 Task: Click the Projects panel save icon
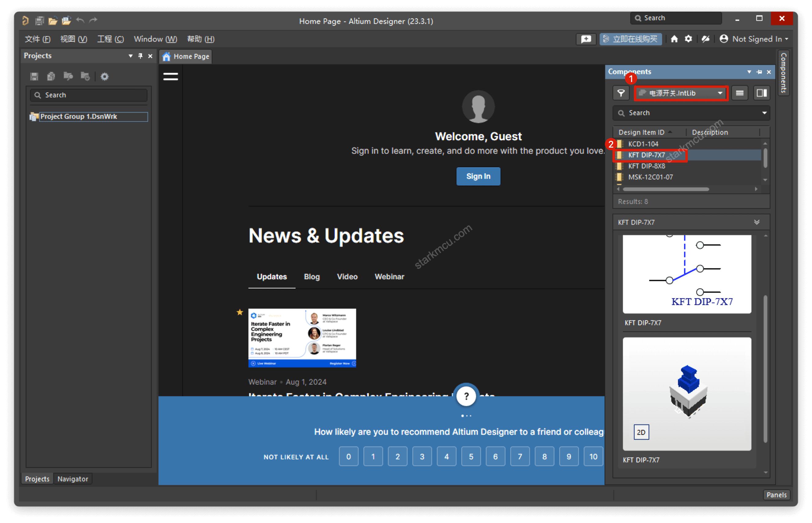point(34,77)
